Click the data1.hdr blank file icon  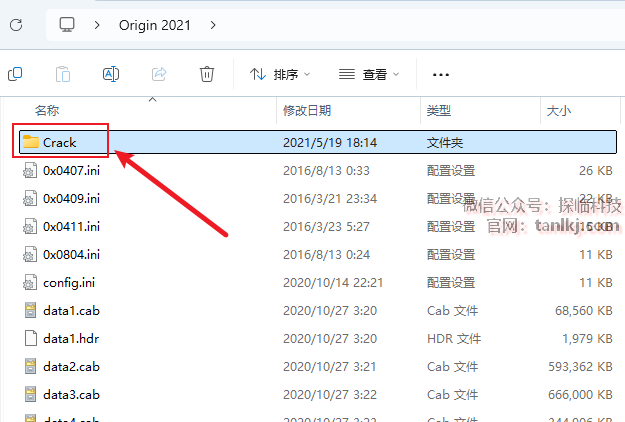coord(31,338)
